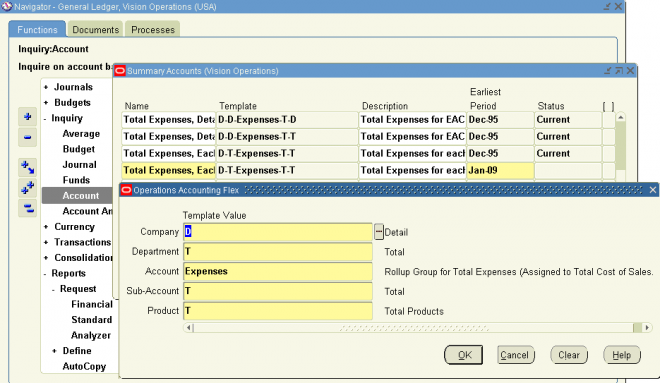Click the expand all icon with two pluses
The height and width of the screenshot is (383, 660).
(x=27, y=188)
